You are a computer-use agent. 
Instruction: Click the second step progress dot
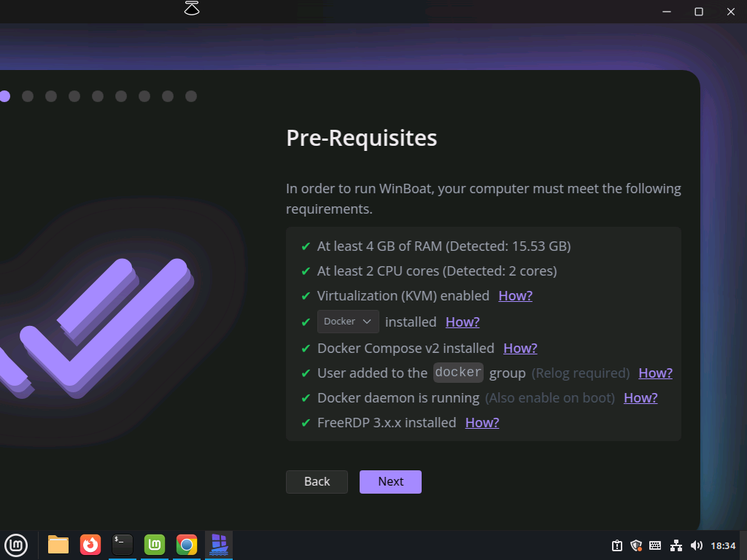tap(28, 96)
